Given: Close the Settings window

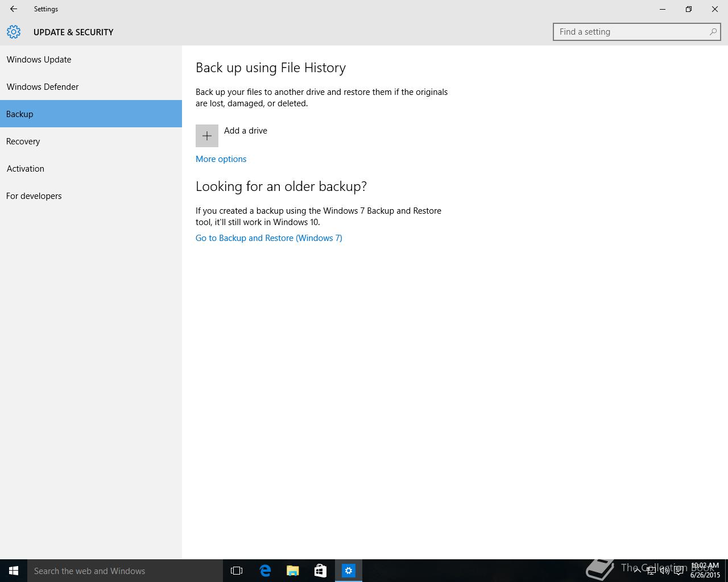Looking at the screenshot, I should 715,9.
